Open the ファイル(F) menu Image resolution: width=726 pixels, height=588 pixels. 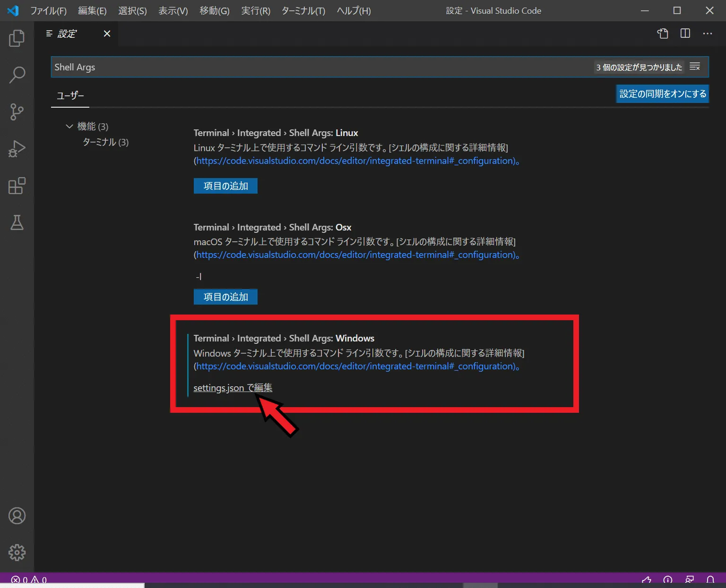[x=48, y=10]
